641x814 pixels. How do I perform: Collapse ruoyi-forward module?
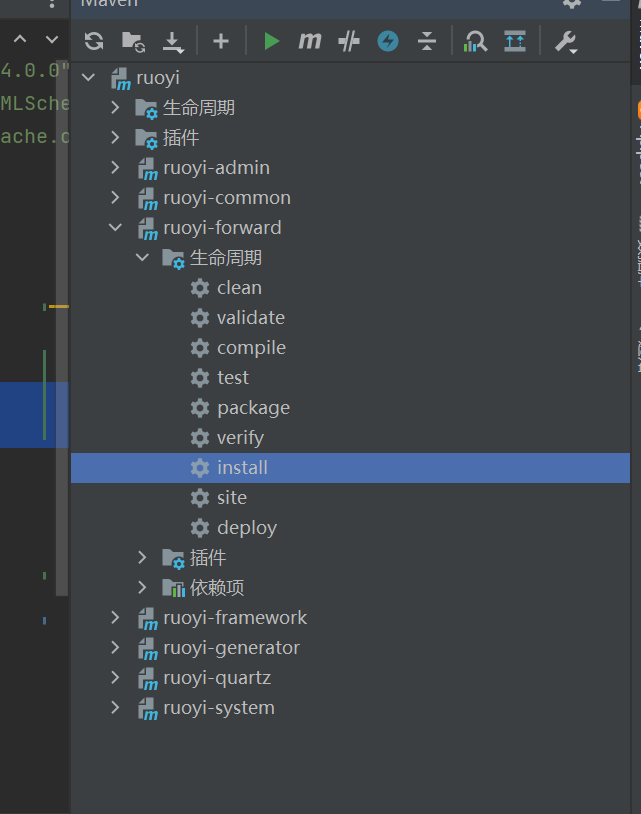[x=115, y=227]
